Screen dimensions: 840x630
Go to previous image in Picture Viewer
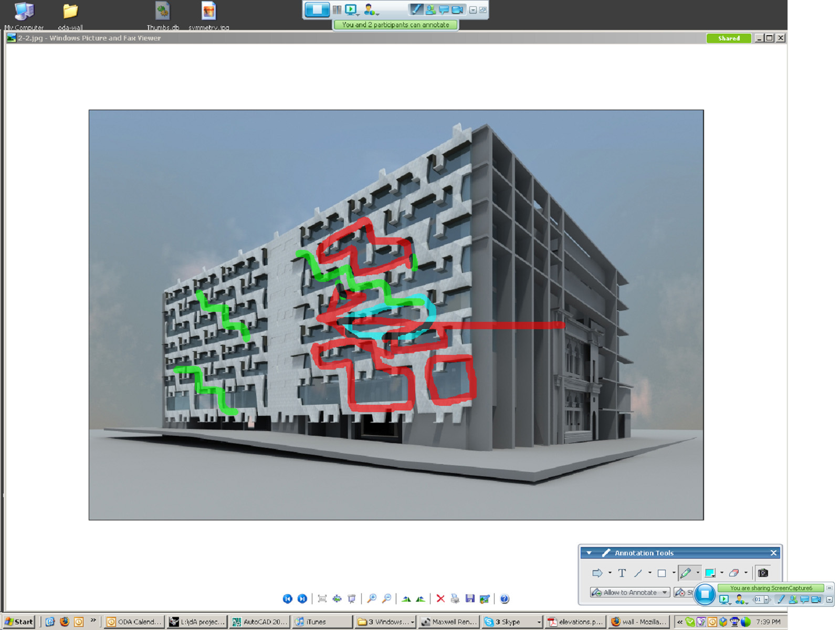point(287,598)
